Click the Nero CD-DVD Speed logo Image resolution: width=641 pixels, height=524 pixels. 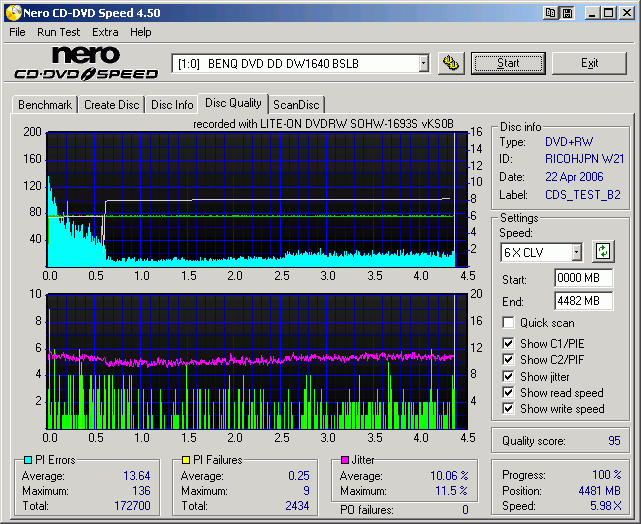click(85, 63)
